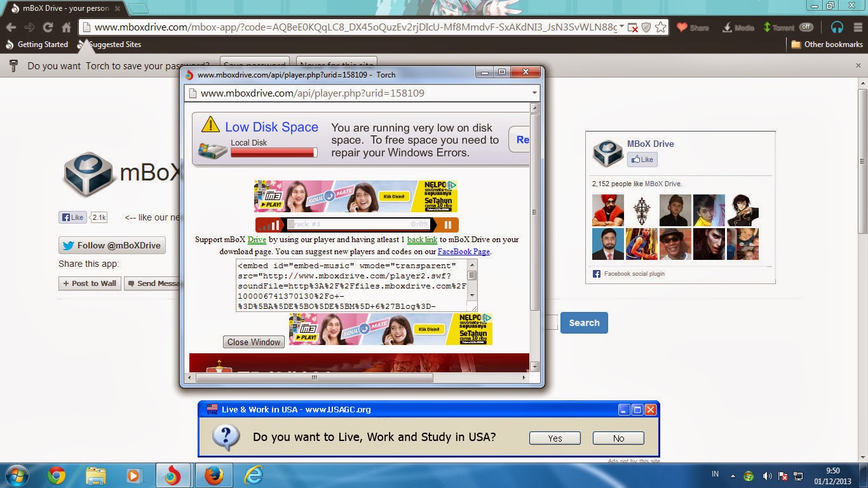Image resolution: width=868 pixels, height=488 pixels.
Task: Open Torch Music headphones icon
Action: coord(837,27)
